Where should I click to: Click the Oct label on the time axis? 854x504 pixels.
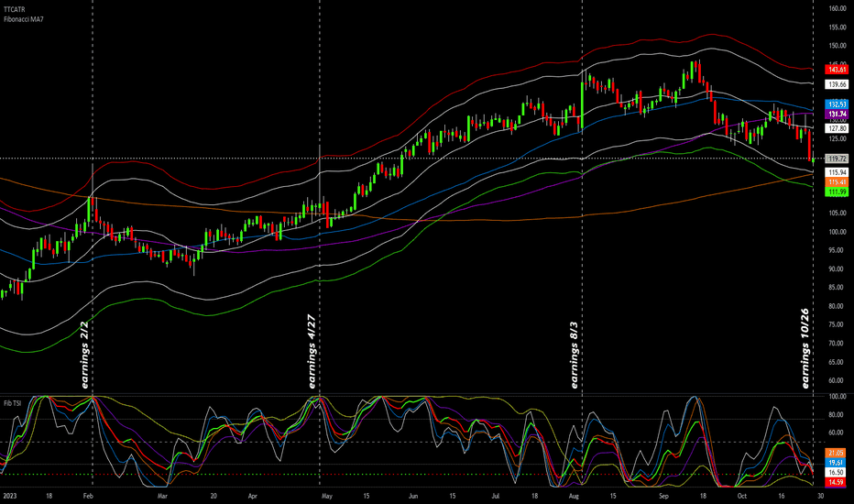(x=742, y=497)
